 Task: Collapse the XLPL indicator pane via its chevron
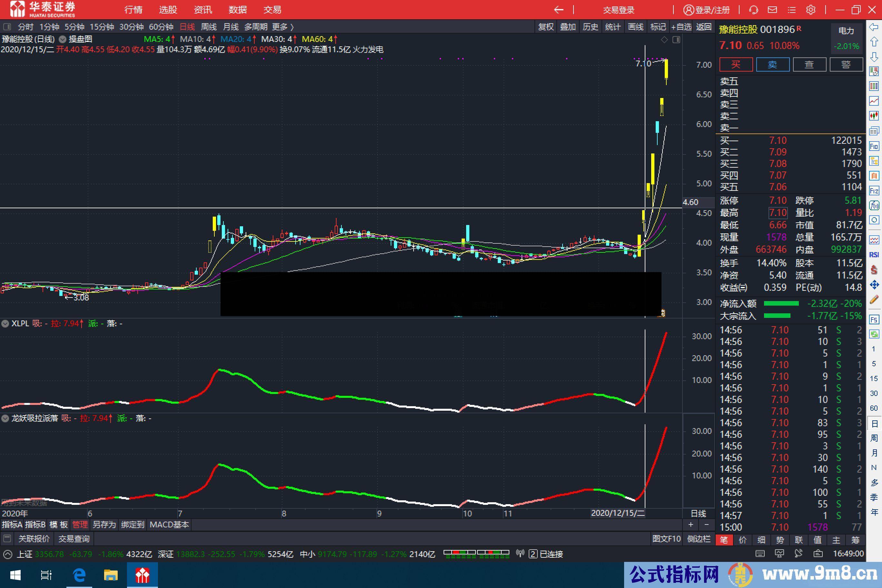[5, 323]
